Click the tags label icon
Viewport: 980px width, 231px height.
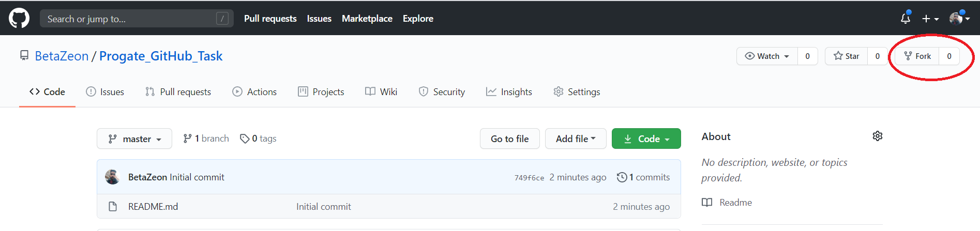[245, 138]
